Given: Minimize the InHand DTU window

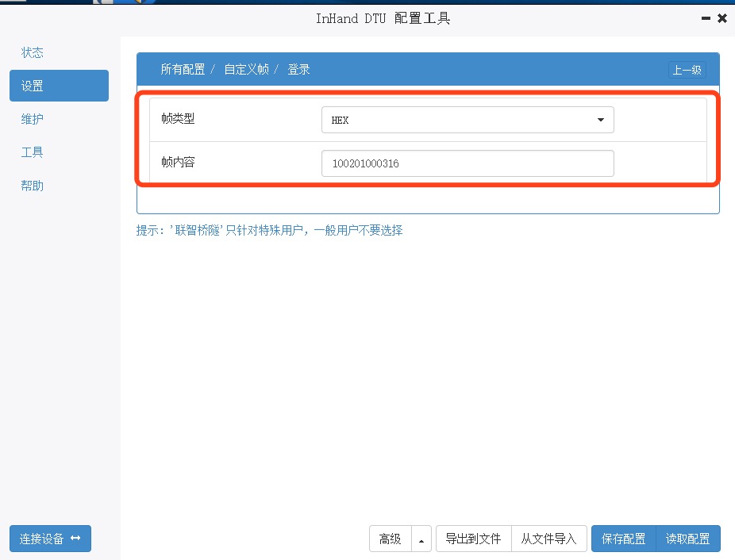Looking at the screenshot, I should (706, 18).
